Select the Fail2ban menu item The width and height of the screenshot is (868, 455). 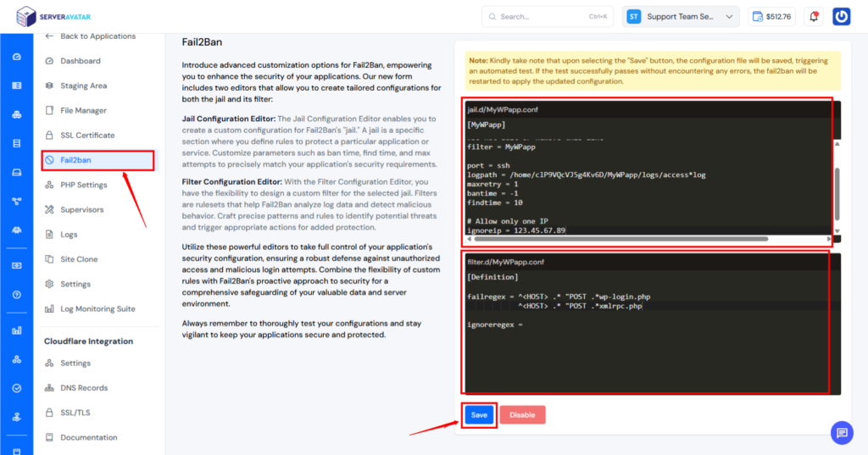click(x=98, y=160)
